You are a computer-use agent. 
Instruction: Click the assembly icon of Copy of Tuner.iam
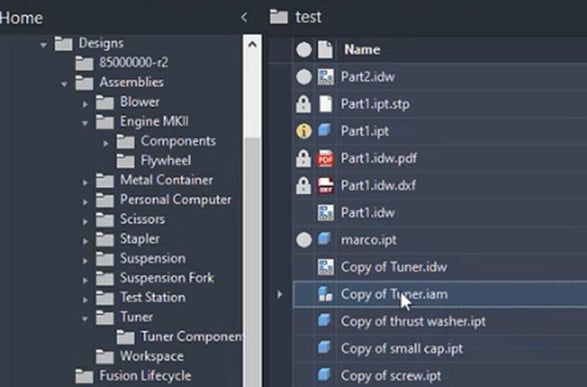click(x=325, y=294)
